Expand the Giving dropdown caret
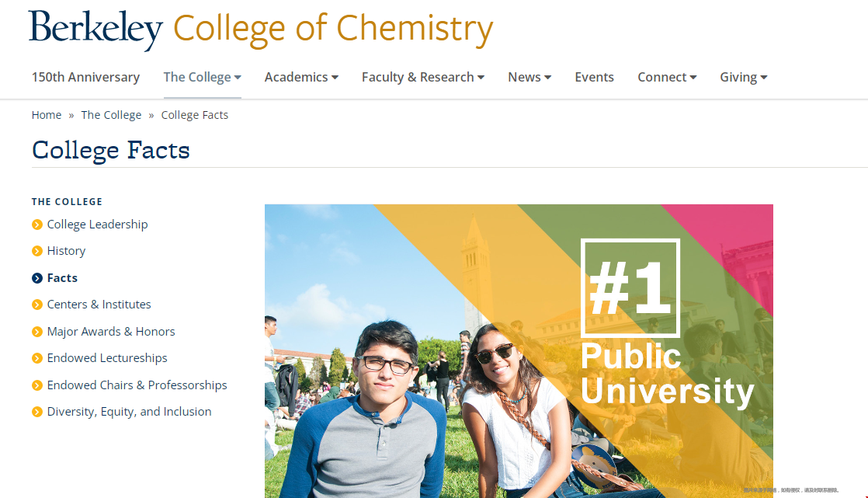Image resolution: width=868 pixels, height=498 pixels. click(764, 78)
